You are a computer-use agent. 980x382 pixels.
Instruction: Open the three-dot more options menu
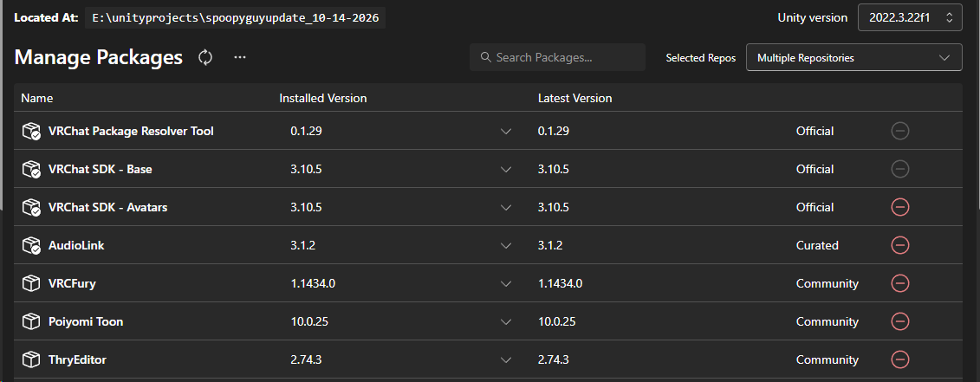(x=240, y=57)
